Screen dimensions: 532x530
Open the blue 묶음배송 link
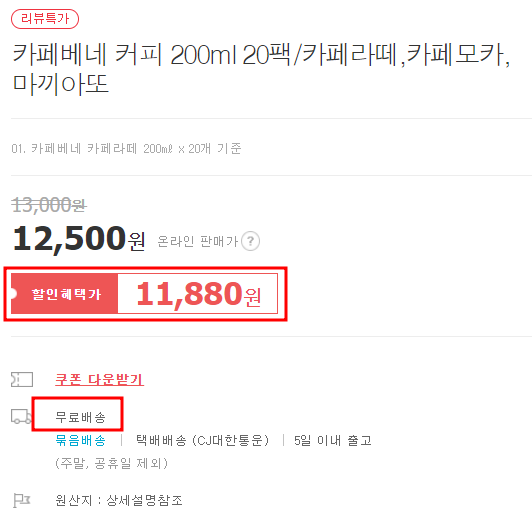[x=80, y=440]
